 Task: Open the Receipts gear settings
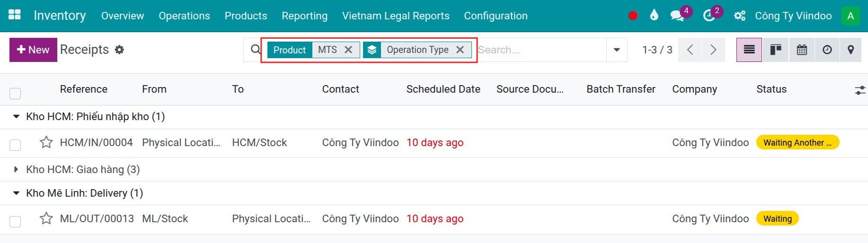(x=119, y=50)
